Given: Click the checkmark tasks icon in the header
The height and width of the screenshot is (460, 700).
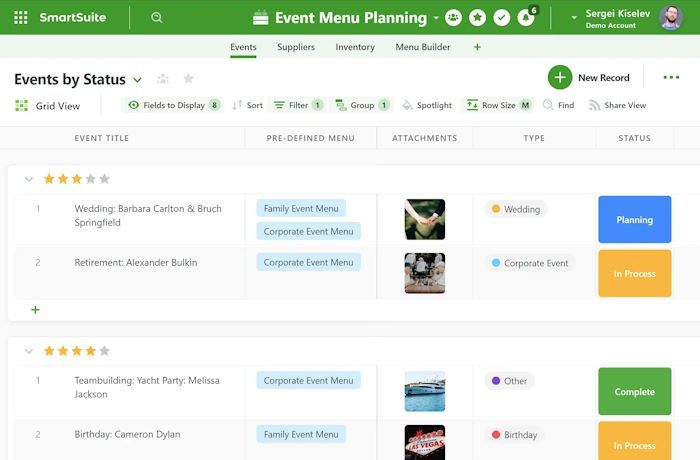Looking at the screenshot, I should click(502, 17).
